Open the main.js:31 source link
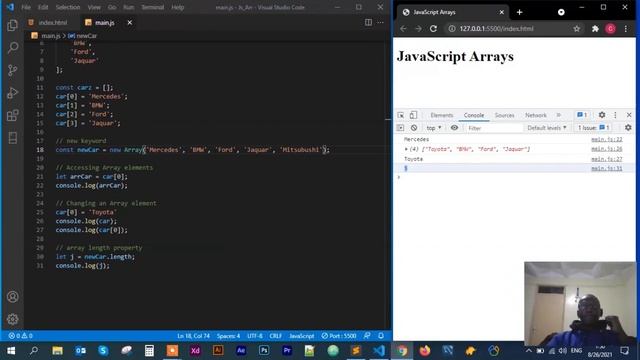 click(x=607, y=168)
